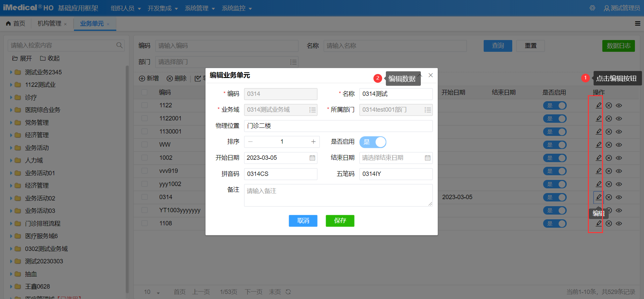Switch to 机构管理 tab
This screenshot has height=299, width=644.
[x=49, y=24]
